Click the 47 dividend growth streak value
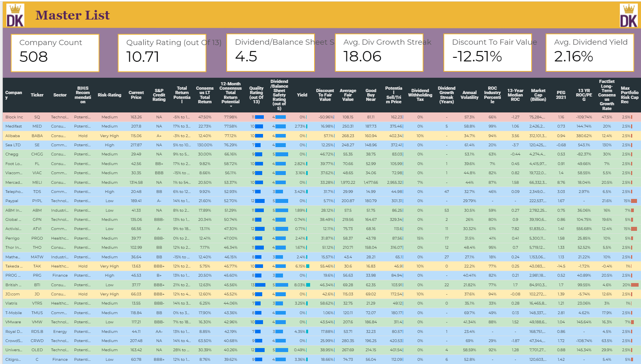This screenshot has width=641, height=364. (447, 192)
